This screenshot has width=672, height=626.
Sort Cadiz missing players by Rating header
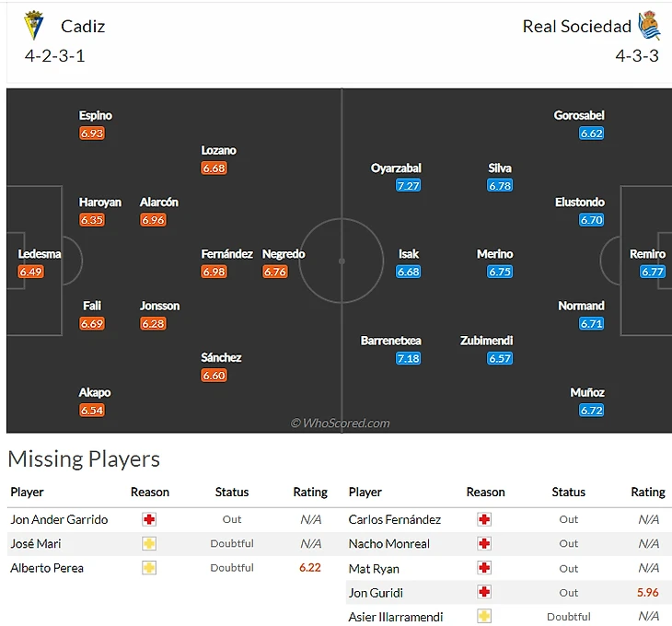[309, 493]
